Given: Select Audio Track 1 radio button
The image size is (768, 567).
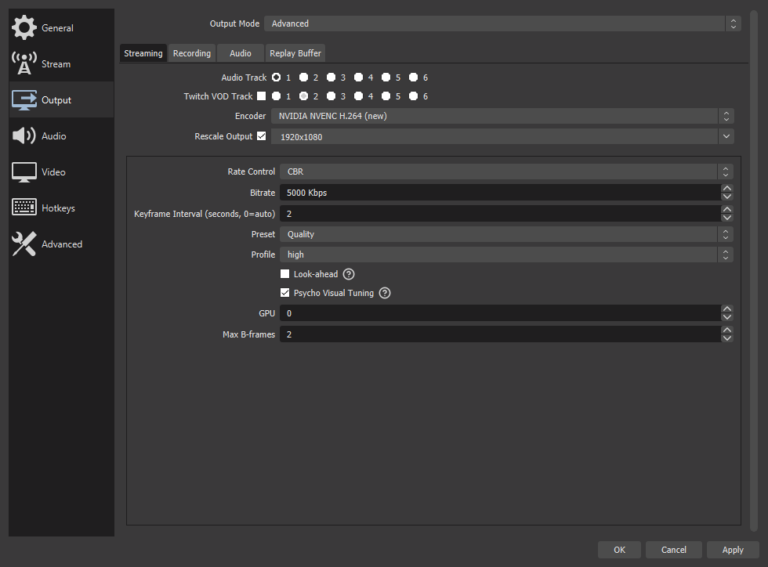Looking at the screenshot, I should tap(276, 77).
